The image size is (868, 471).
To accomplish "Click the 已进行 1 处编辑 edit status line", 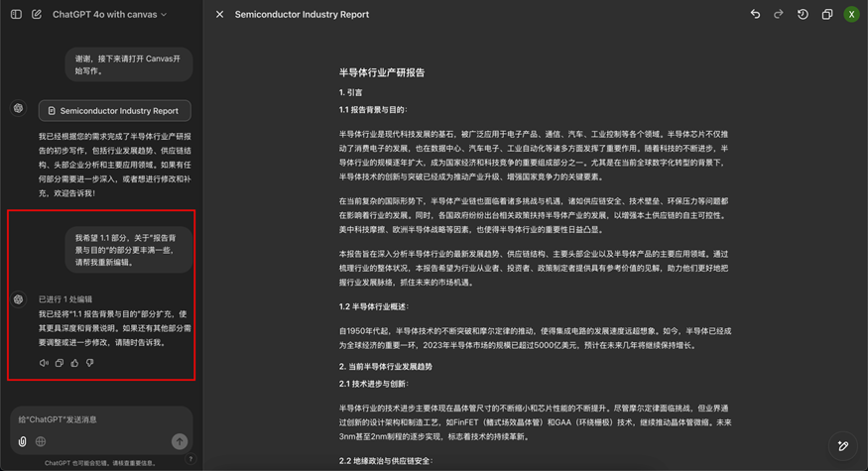I will 65,299.
